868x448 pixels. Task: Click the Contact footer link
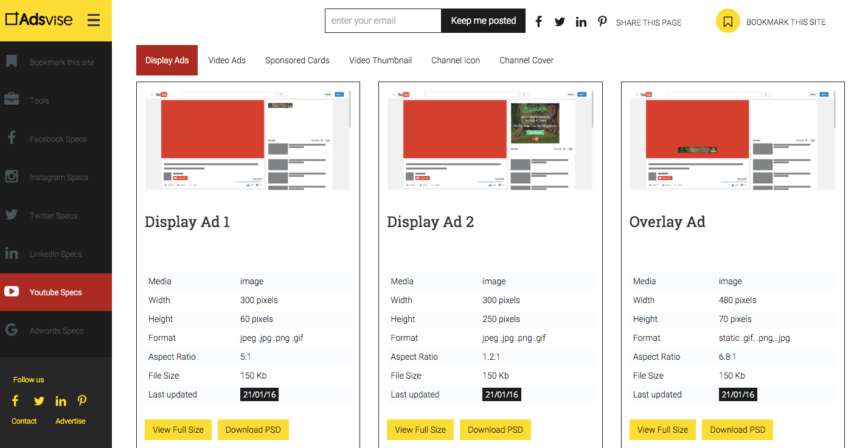[x=24, y=421]
